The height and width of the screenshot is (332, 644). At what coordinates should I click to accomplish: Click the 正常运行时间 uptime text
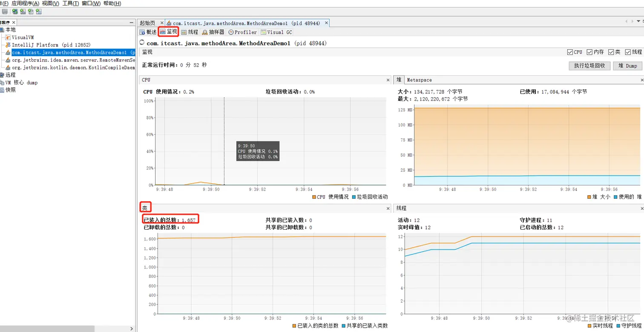[x=174, y=65]
